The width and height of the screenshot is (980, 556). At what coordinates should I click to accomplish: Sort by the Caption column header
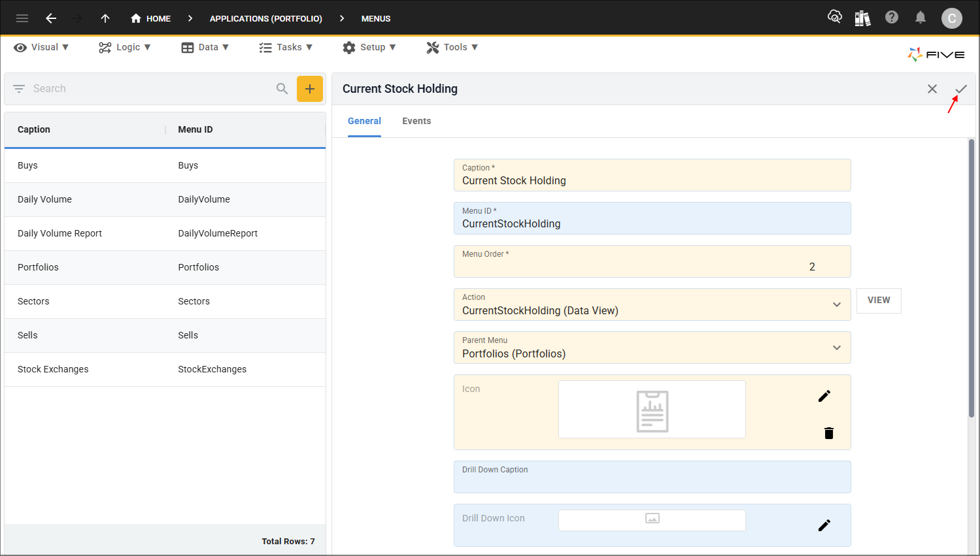click(34, 129)
